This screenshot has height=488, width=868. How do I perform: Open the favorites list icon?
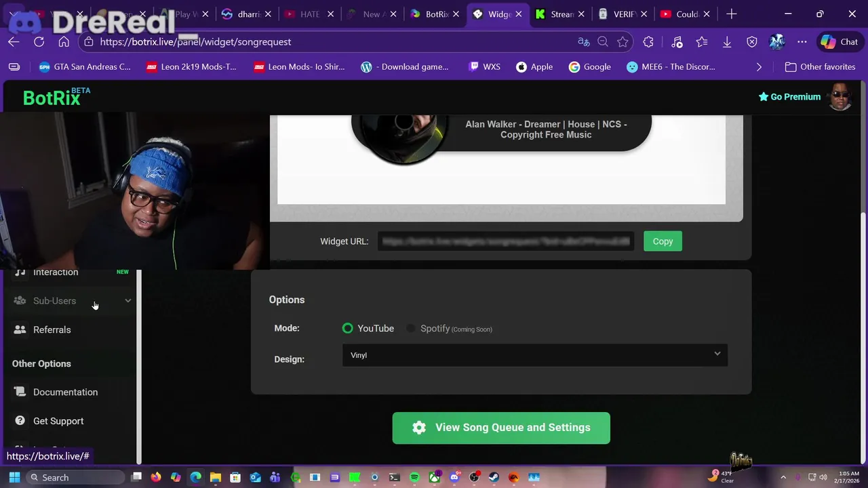(x=702, y=42)
